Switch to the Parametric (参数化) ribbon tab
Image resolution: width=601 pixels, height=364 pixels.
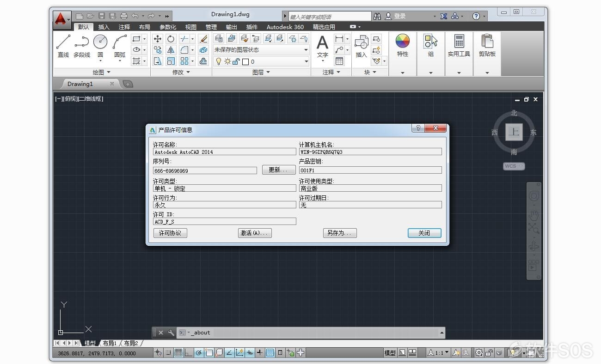click(168, 27)
